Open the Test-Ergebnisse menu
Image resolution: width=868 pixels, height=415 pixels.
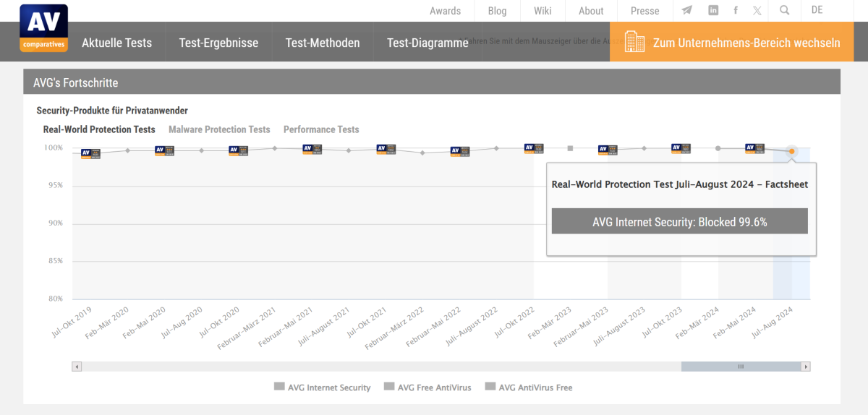coord(218,43)
